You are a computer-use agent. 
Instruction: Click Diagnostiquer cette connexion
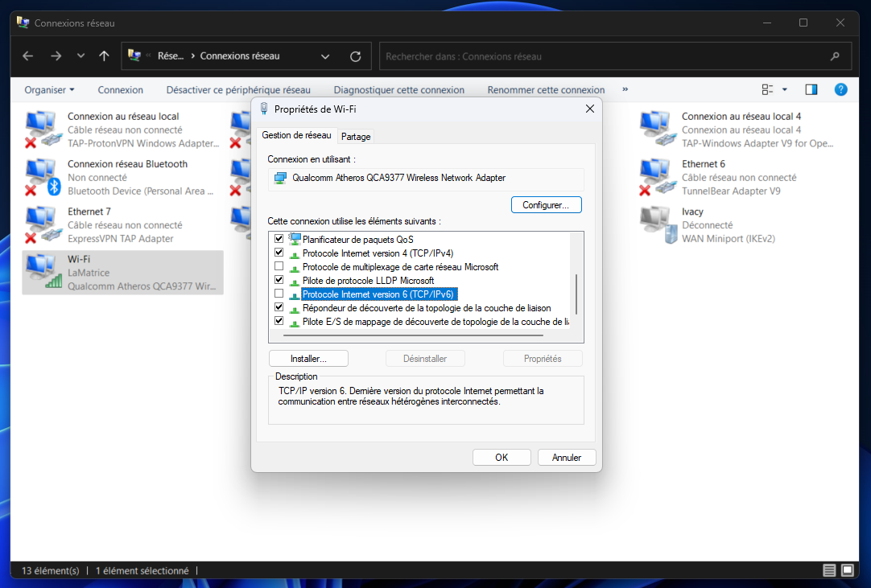point(398,90)
